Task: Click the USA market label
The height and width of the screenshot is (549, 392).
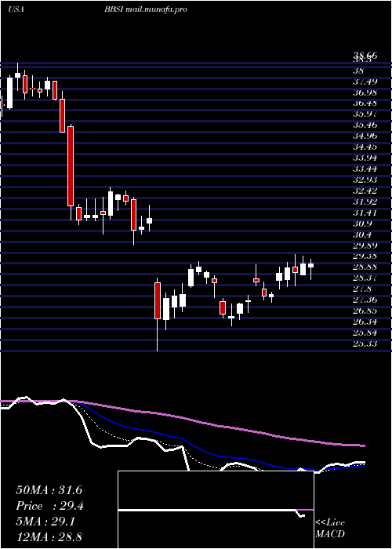Action: pyautogui.click(x=16, y=9)
